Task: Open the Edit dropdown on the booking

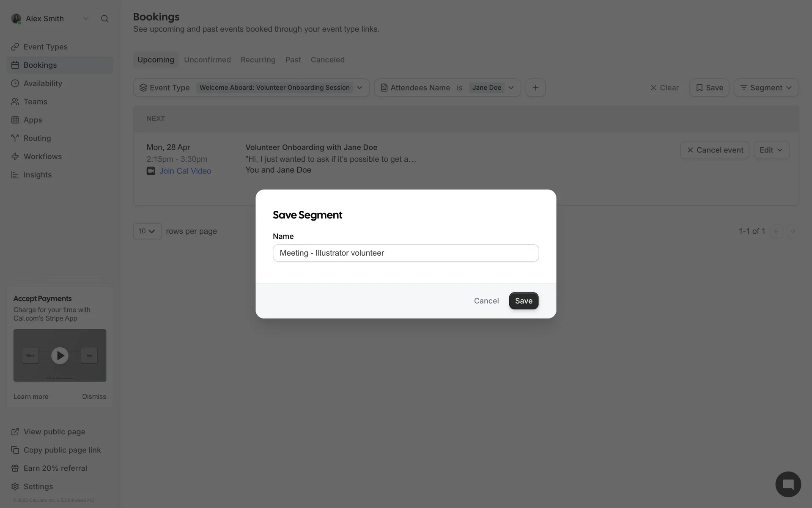Action: (x=771, y=150)
